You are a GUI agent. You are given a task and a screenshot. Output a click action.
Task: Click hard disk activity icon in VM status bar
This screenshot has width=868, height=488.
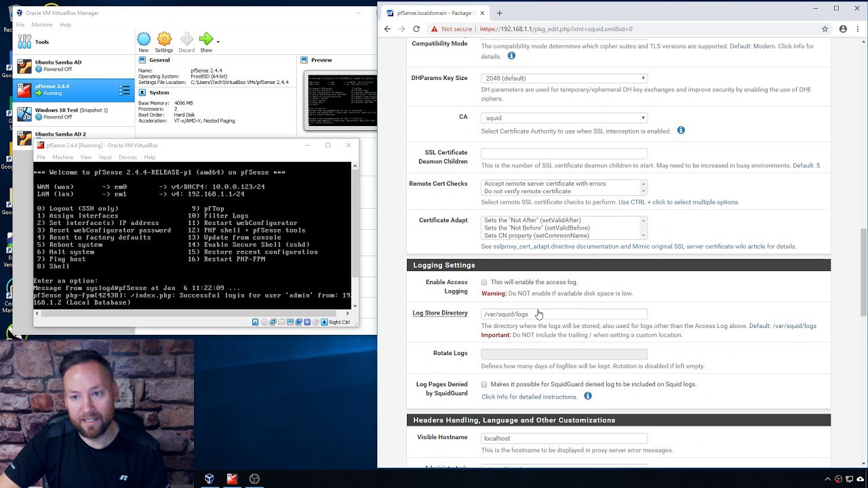pos(255,322)
